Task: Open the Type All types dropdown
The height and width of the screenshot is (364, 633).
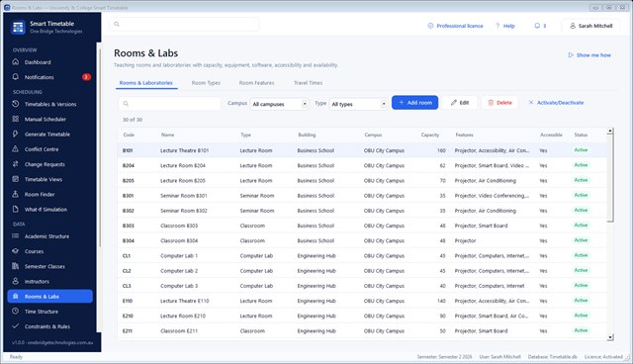Action: point(358,104)
